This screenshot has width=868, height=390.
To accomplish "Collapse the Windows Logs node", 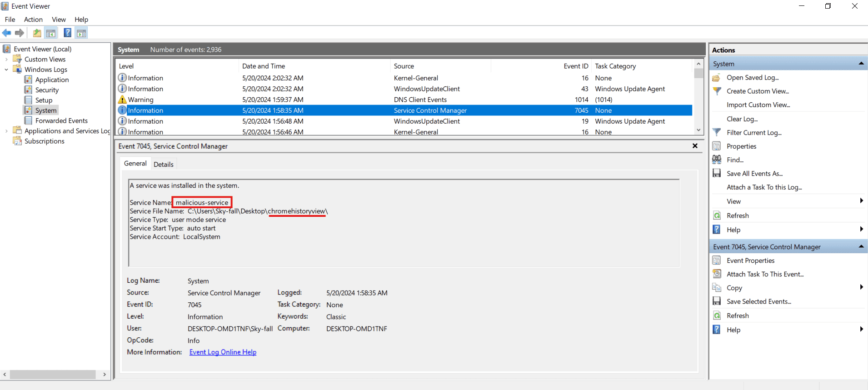I will click(6, 70).
